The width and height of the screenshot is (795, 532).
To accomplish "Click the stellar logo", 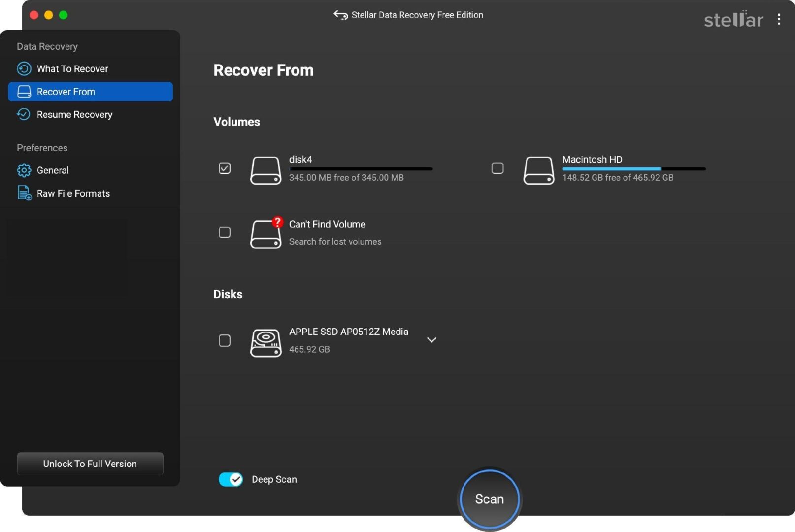I will [733, 19].
